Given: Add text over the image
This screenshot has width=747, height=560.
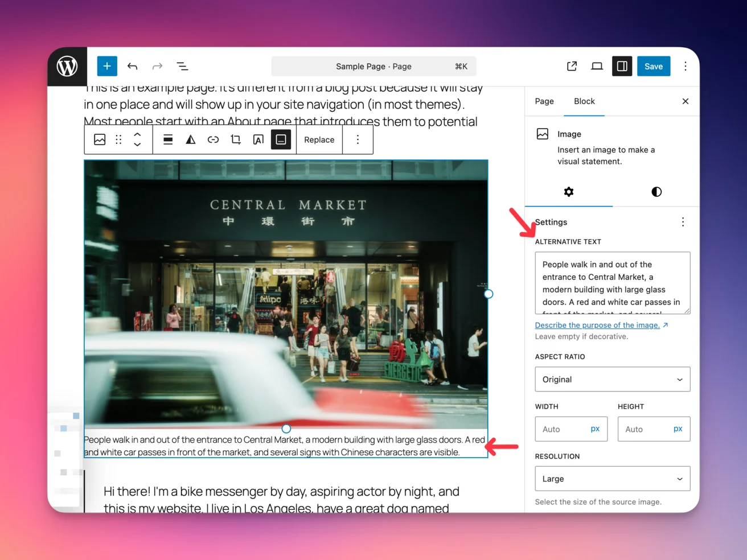Looking at the screenshot, I should point(258,139).
